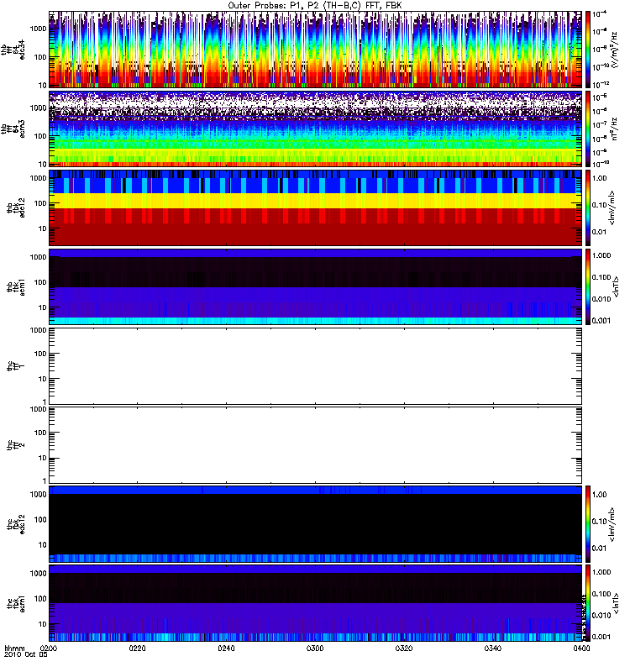Select the plot title 'Outer Probes: P1, P2 (TH-B,C) FFT, FBK'
The image size is (630, 672).
[x=315, y=6]
